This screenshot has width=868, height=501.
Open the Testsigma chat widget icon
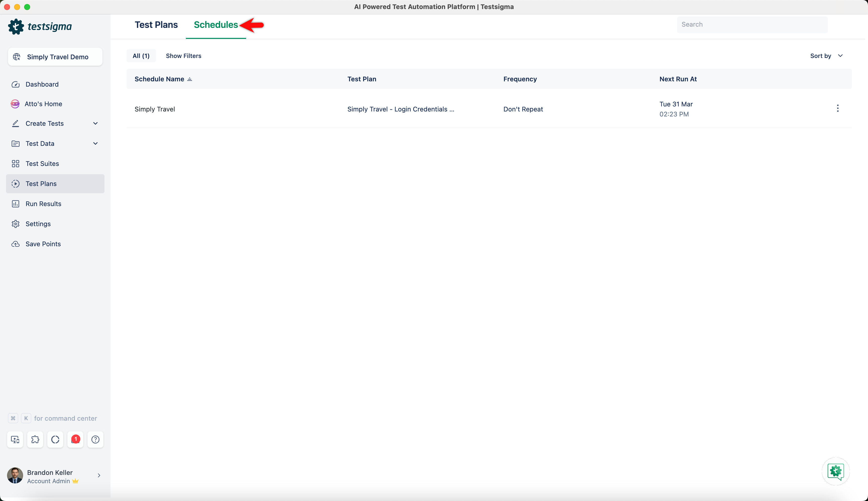click(836, 471)
